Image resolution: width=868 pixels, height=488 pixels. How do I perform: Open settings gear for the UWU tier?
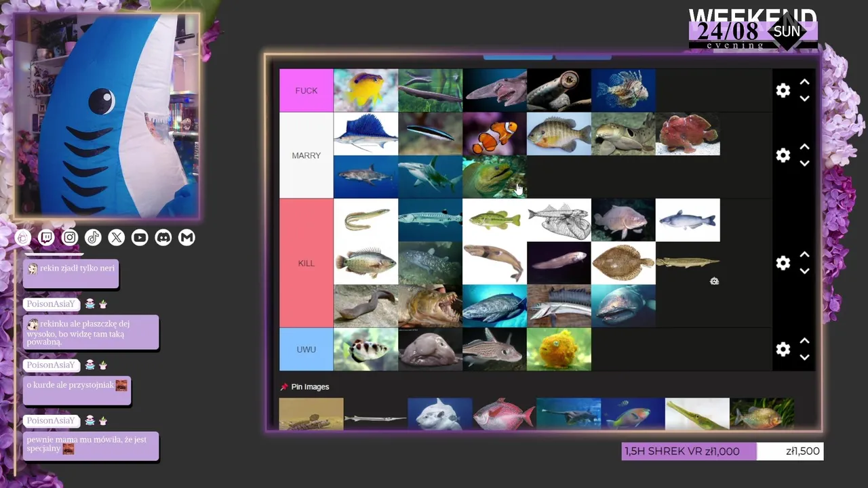click(783, 349)
